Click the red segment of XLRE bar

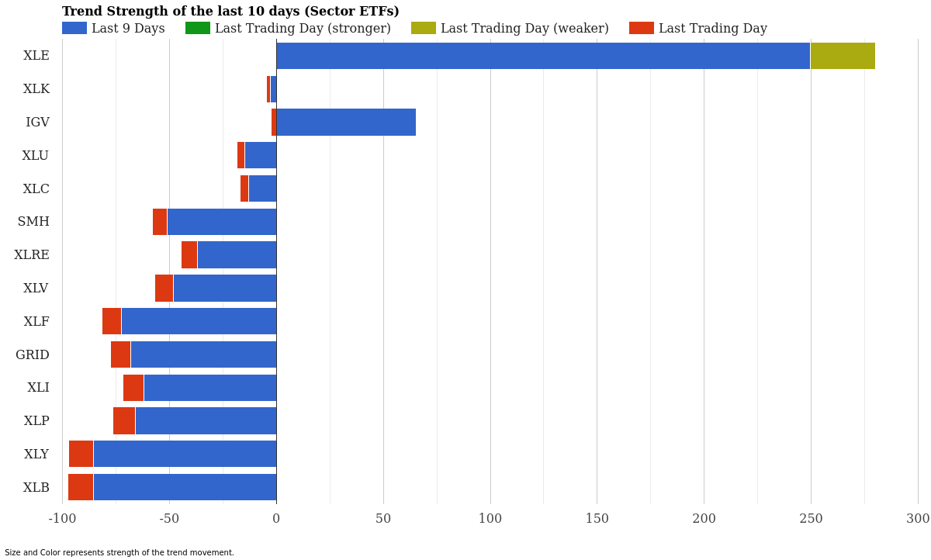pos(189,254)
